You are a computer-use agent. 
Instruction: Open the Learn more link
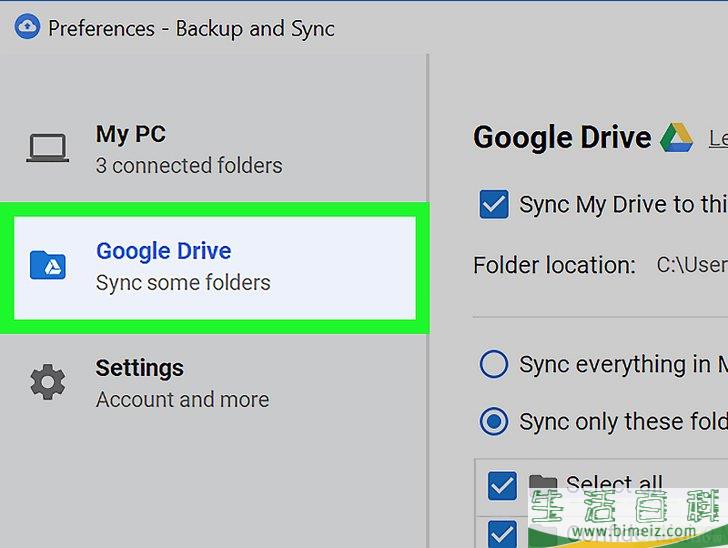[x=718, y=138]
